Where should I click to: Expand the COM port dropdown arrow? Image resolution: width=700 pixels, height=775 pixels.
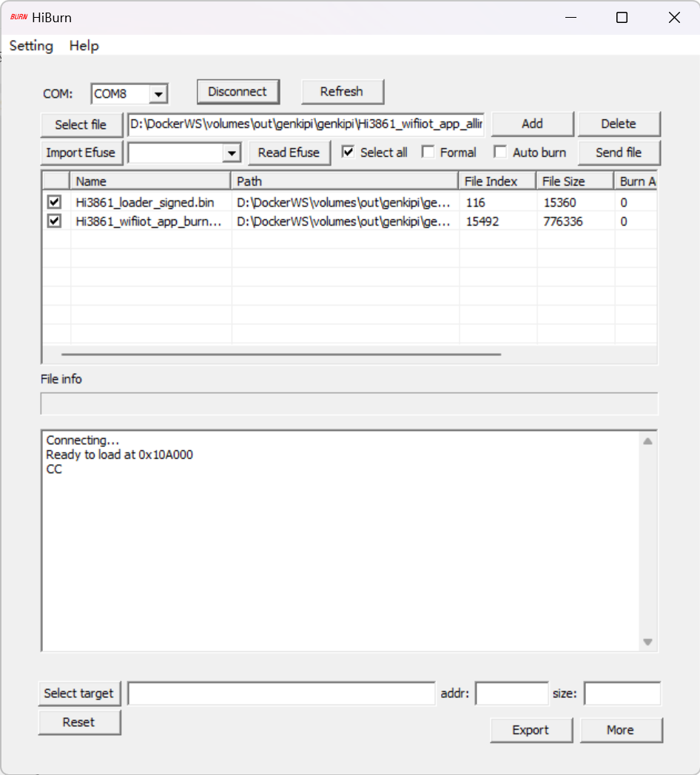[158, 94]
